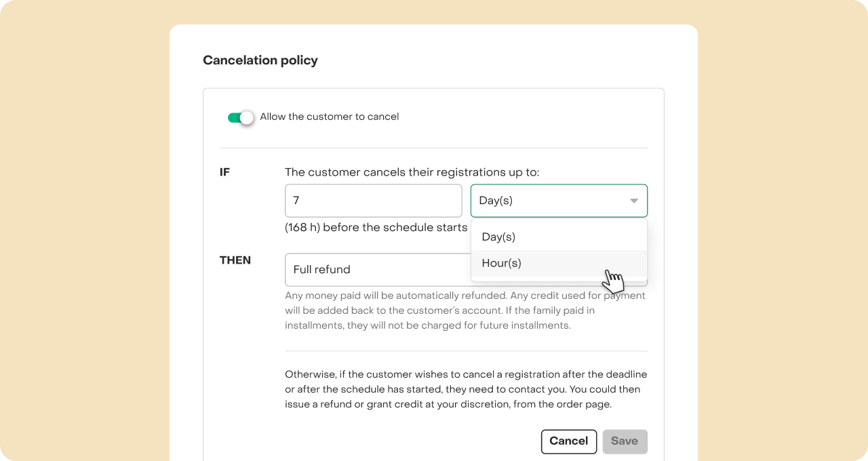The width and height of the screenshot is (868, 461).
Task: Click 'The customer cancels their registrations up to' label
Action: (x=412, y=172)
